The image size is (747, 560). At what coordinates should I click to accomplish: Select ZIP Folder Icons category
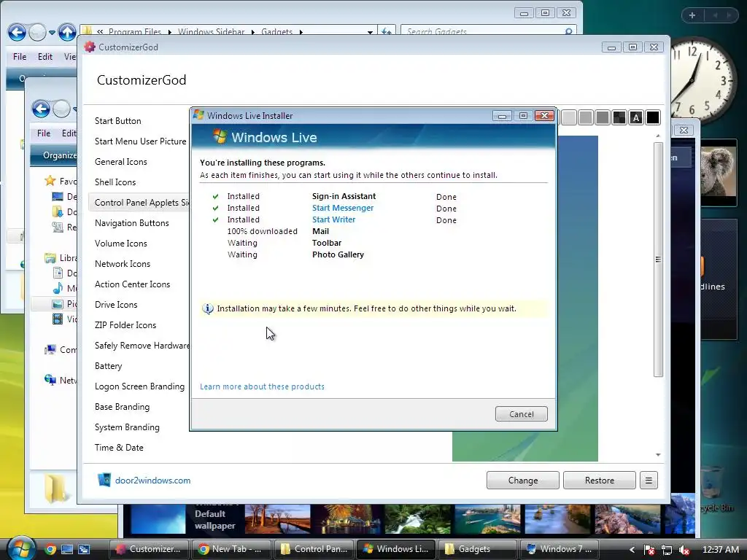(125, 325)
